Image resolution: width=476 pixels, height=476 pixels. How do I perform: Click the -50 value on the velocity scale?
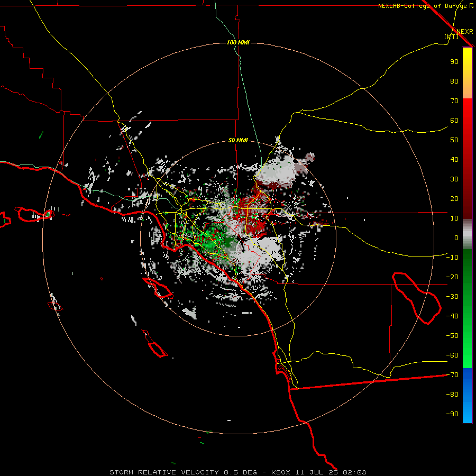[452, 336]
